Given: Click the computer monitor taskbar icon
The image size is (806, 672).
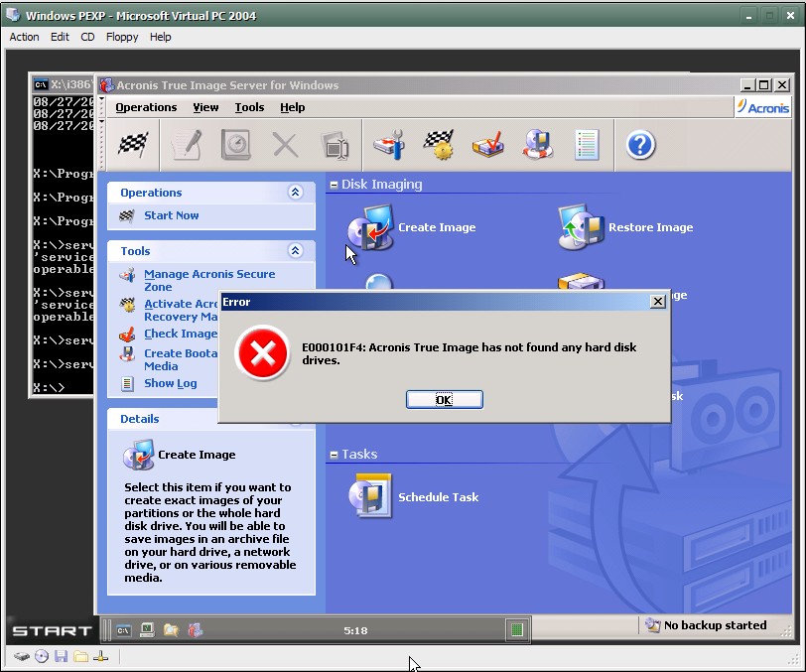Looking at the screenshot, I should [147, 630].
